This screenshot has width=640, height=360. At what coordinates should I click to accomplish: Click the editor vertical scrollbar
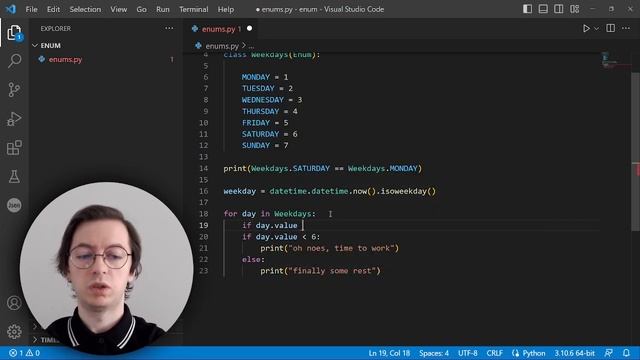(635, 151)
